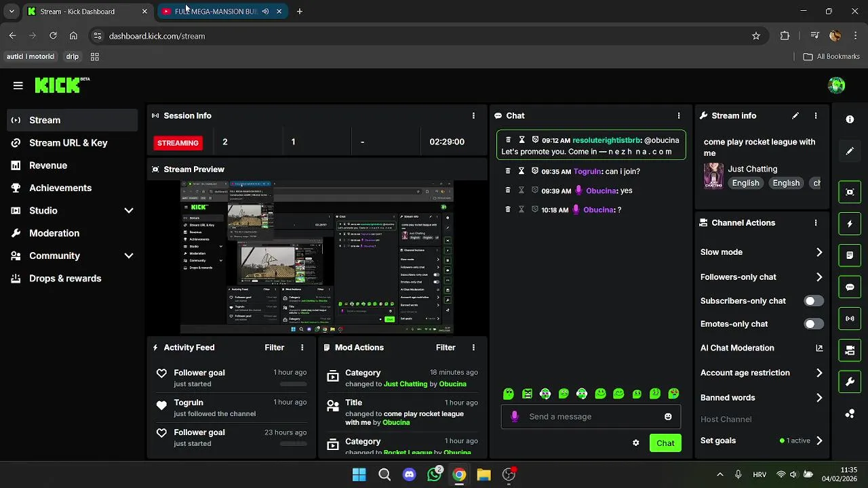868x488 pixels.
Task: Insert the first green emote
Action: pos(509,394)
